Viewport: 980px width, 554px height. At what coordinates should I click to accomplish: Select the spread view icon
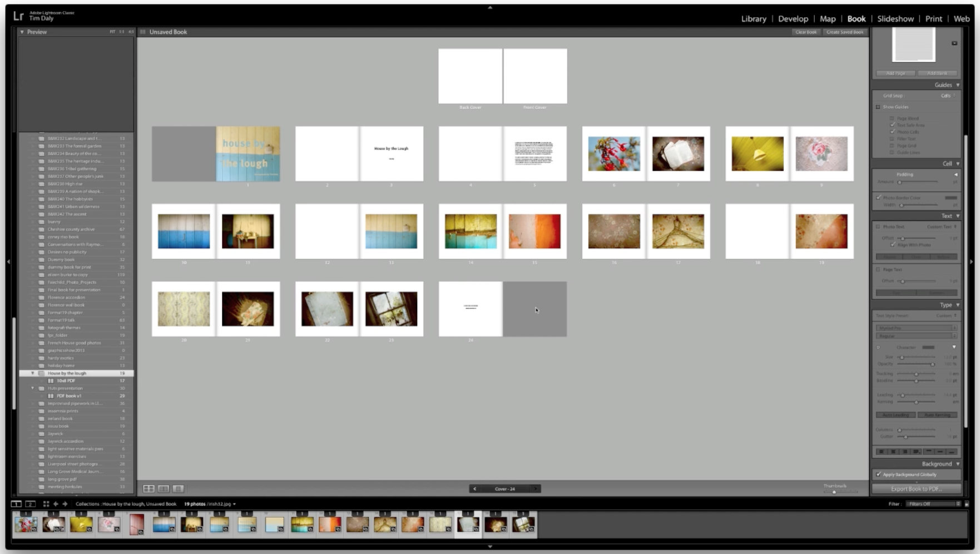[x=163, y=489]
